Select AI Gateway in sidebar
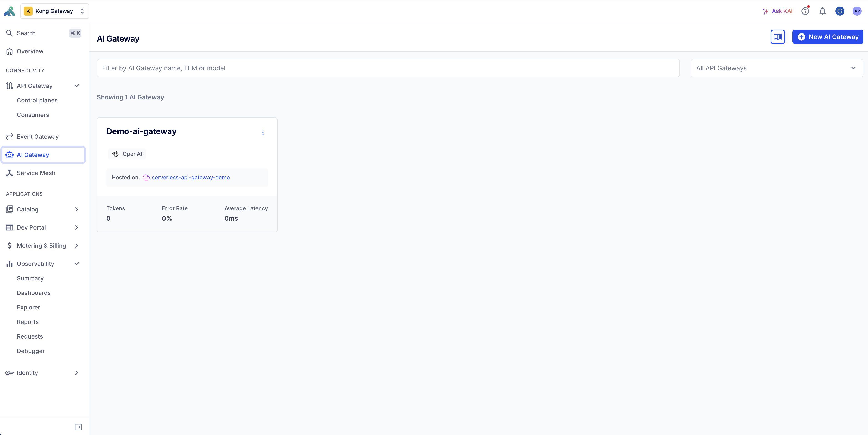 43,155
